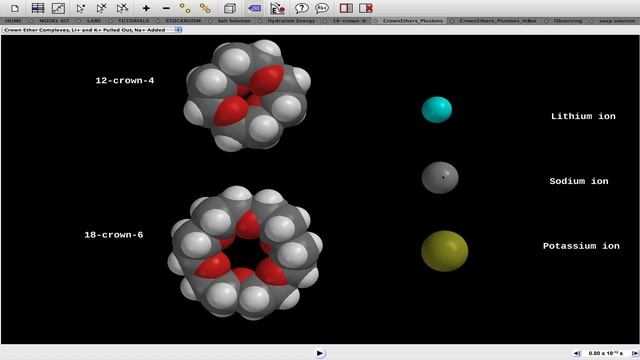Viewport: 640px width, 360px height.
Task: Click the circle before Hydration Energy tab
Action: point(260,20)
